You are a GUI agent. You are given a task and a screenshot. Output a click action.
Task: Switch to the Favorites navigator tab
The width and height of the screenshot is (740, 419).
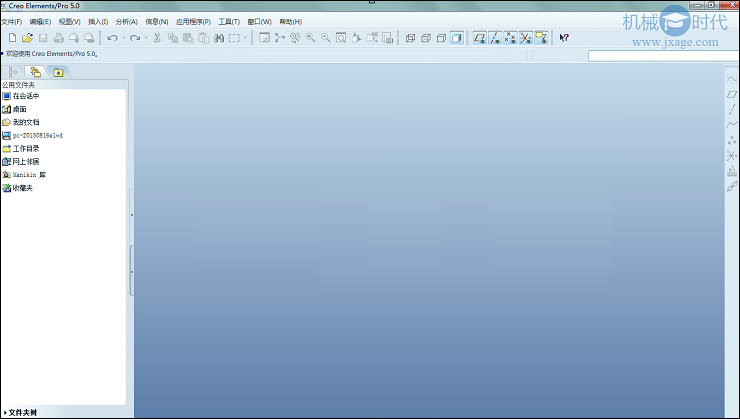pyautogui.click(x=58, y=72)
